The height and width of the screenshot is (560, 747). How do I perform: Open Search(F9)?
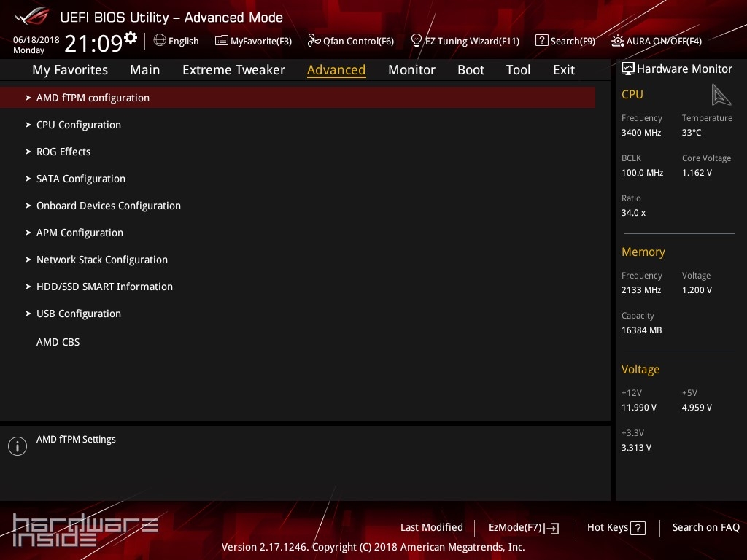point(565,41)
